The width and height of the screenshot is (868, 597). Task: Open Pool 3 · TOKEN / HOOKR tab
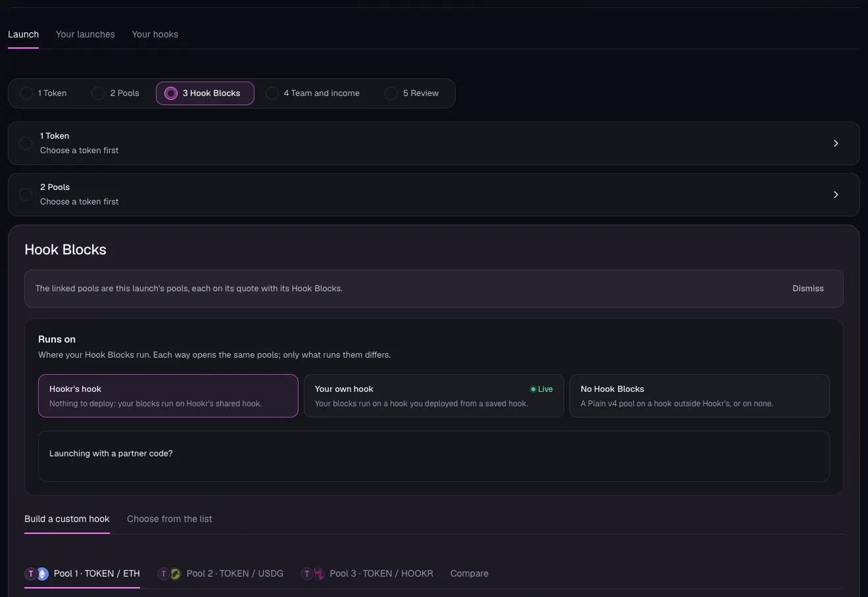coord(367,574)
